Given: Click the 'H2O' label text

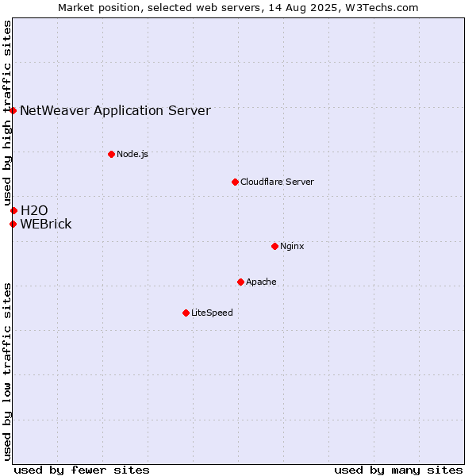Looking at the screenshot, I should click(x=34, y=210).
